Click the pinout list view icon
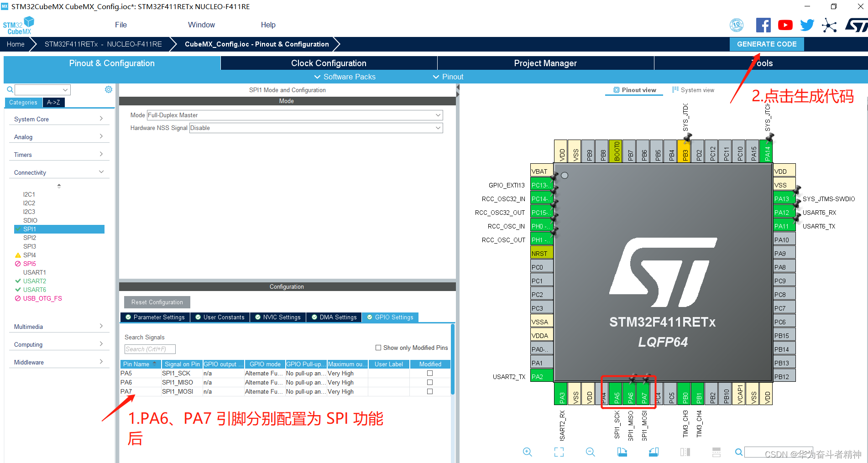 pos(716,452)
